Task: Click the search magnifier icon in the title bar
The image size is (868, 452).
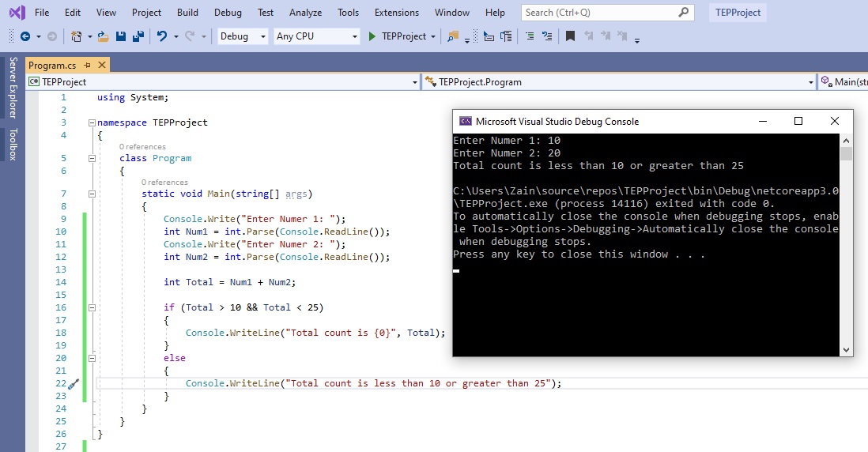Action: tap(684, 12)
